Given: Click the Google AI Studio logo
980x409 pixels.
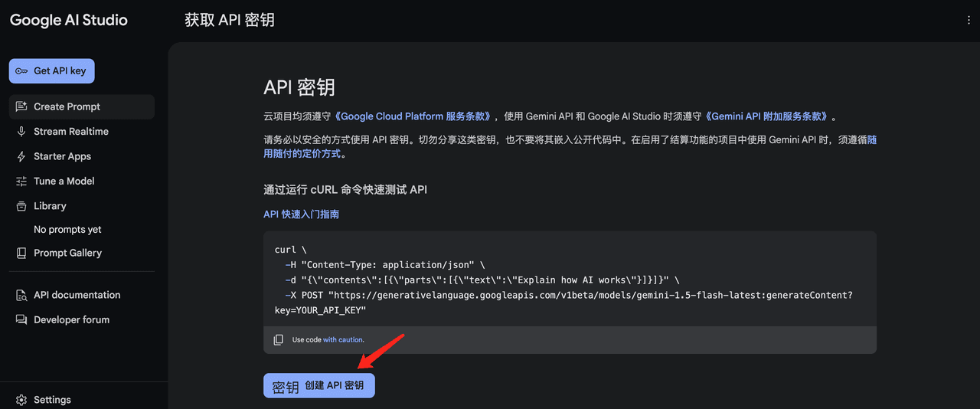Looking at the screenshot, I should click(69, 21).
